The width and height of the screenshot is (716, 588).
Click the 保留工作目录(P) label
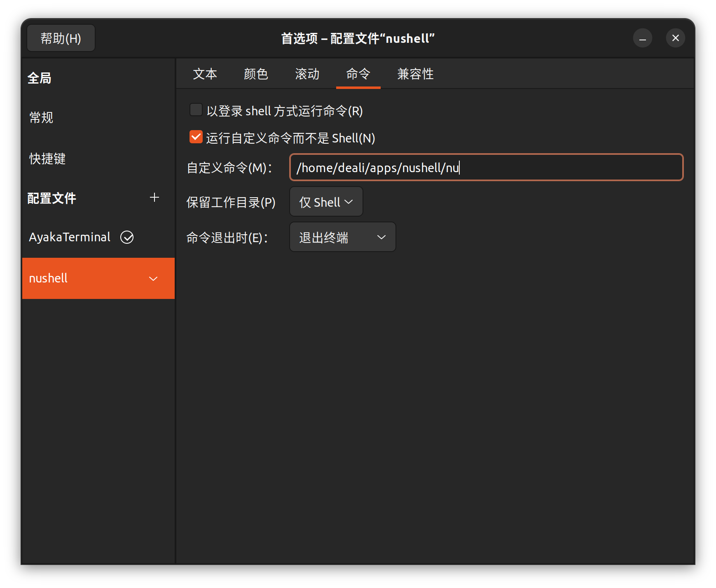click(x=231, y=203)
